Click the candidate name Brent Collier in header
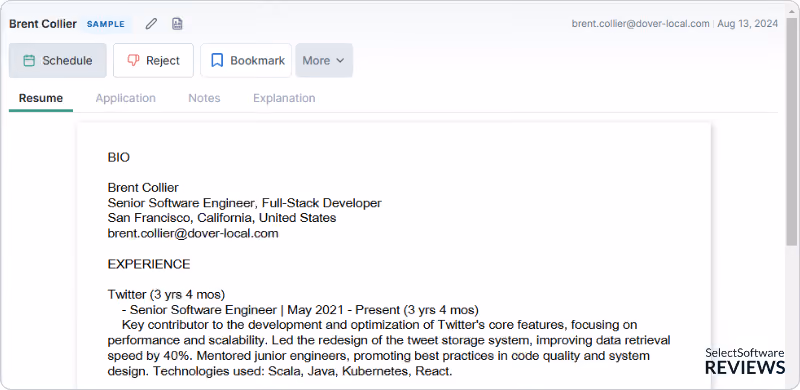Image resolution: width=800 pixels, height=390 pixels. (43, 24)
